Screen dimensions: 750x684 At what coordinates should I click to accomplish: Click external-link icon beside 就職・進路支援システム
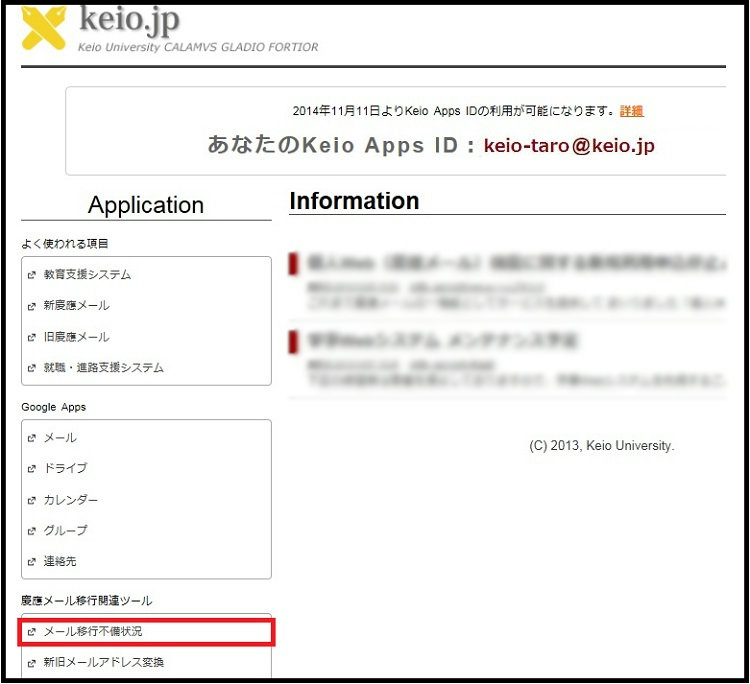[x=32, y=368]
